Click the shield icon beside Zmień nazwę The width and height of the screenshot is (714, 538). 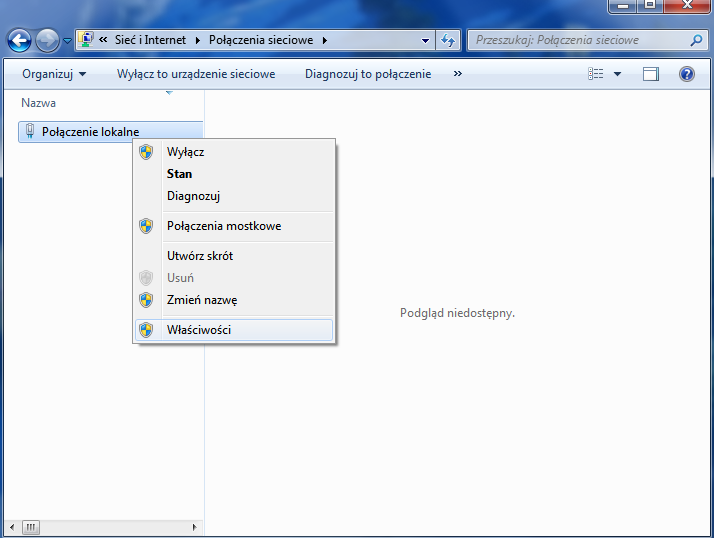(x=146, y=300)
